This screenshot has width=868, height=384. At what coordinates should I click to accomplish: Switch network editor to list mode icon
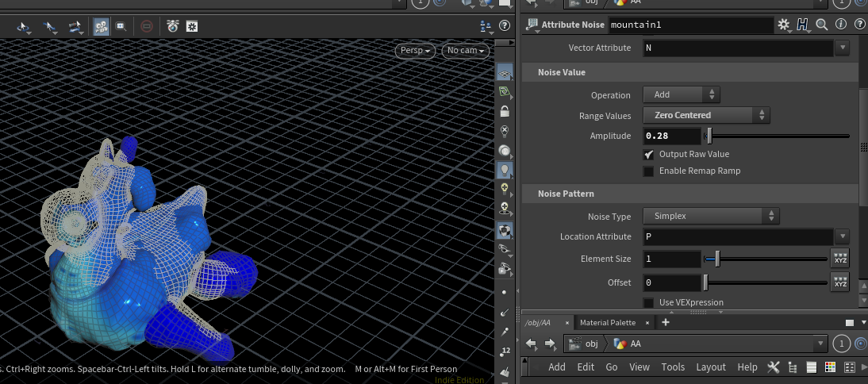point(812,367)
